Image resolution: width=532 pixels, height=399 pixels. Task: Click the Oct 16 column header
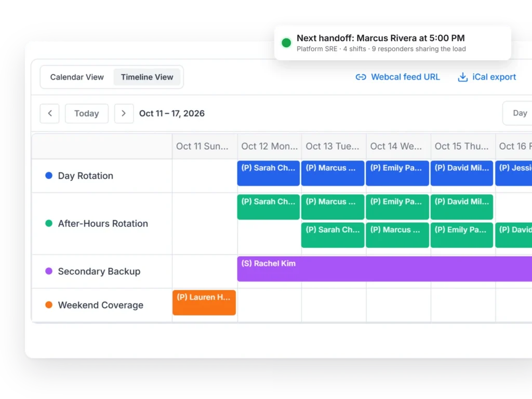(x=514, y=146)
